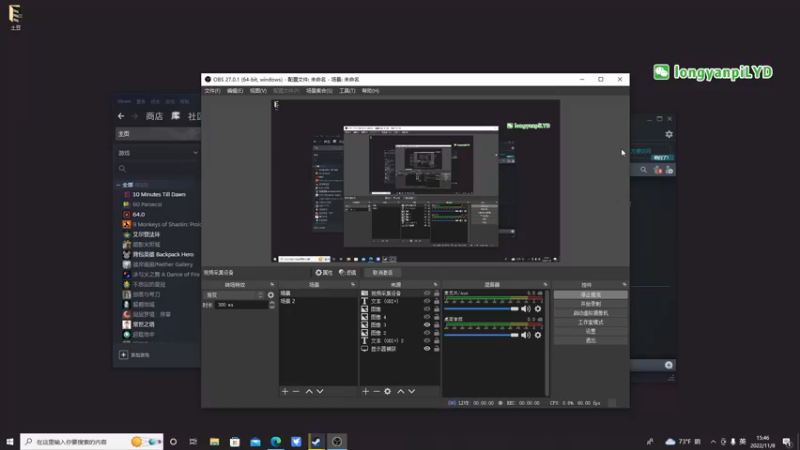The image size is (800, 450).
Task: Click the 退出 button
Action: tap(590, 340)
